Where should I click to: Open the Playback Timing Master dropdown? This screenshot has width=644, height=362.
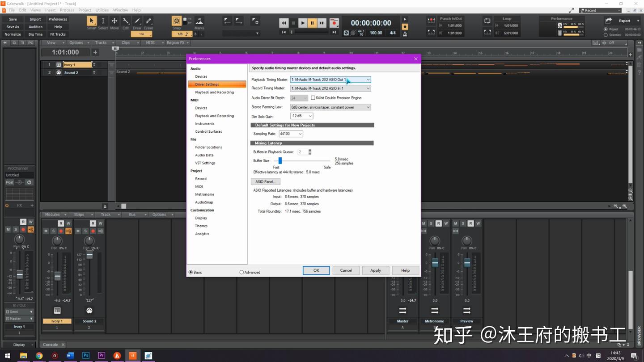coord(368,79)
